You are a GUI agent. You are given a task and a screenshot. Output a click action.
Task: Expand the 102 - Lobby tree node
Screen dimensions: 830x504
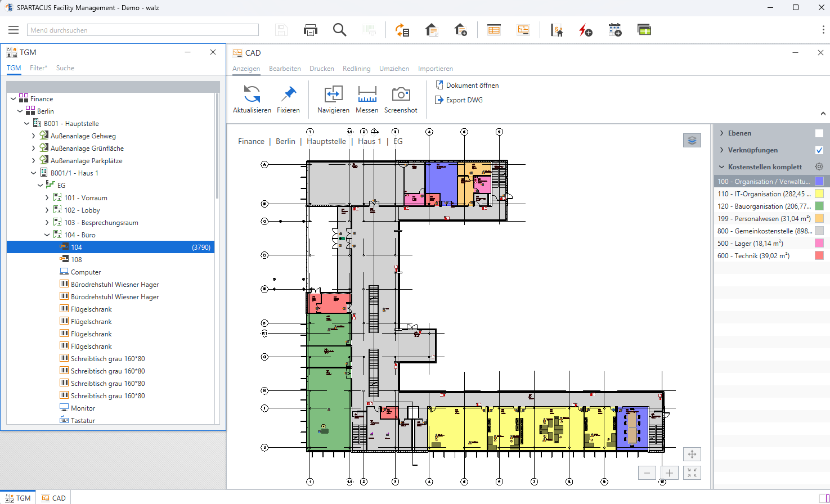pos(47,210)
